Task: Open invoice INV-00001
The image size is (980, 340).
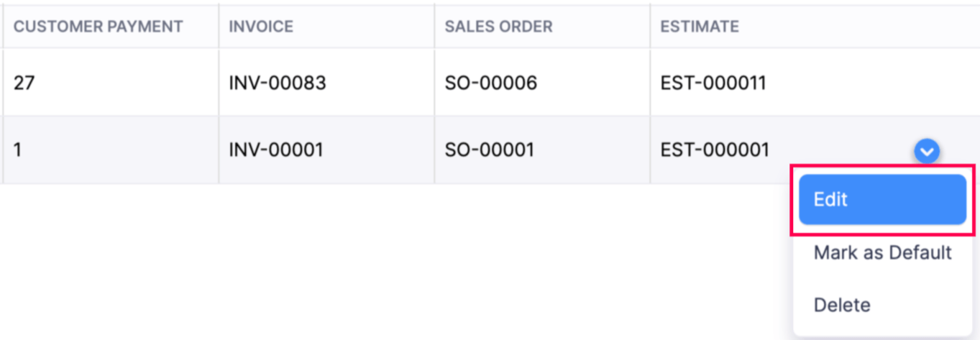Action: 276,150
